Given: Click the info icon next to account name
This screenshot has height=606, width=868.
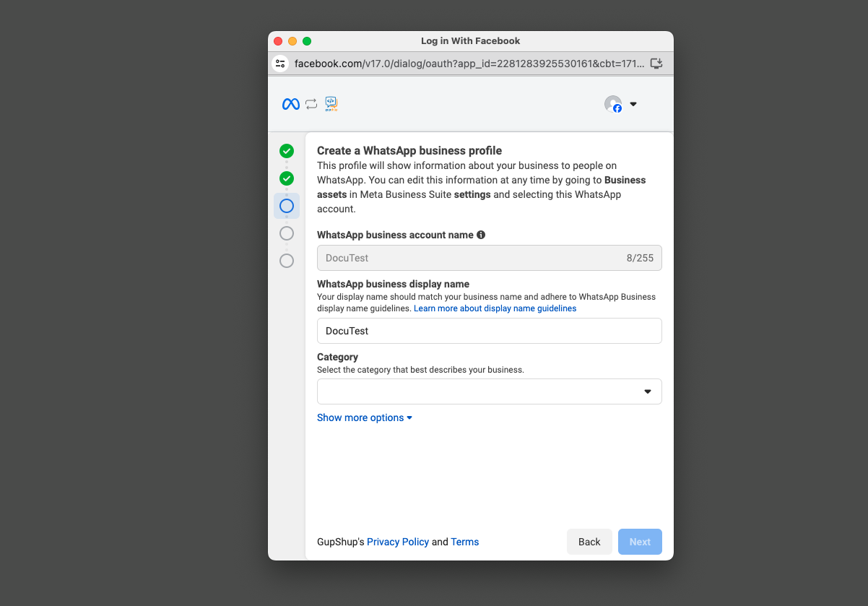Looking at the screenshot, I should pos(481,235).
